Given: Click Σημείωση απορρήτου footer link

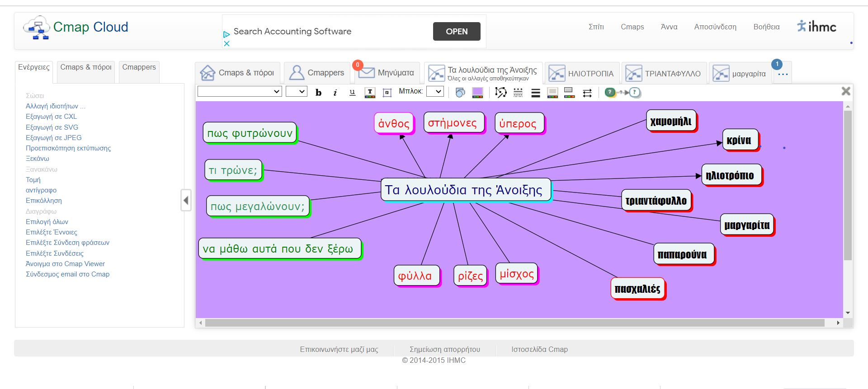Looking at the screenshot, I should tap(445, 349).
